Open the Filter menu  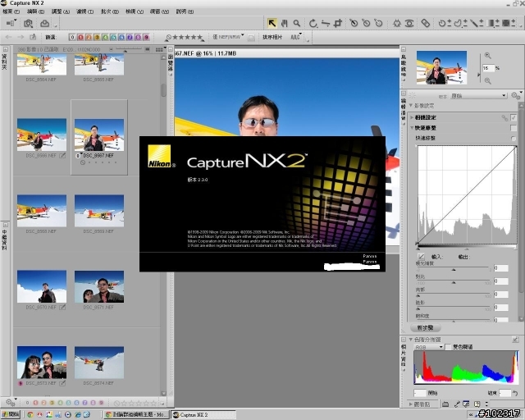[84, 11]
